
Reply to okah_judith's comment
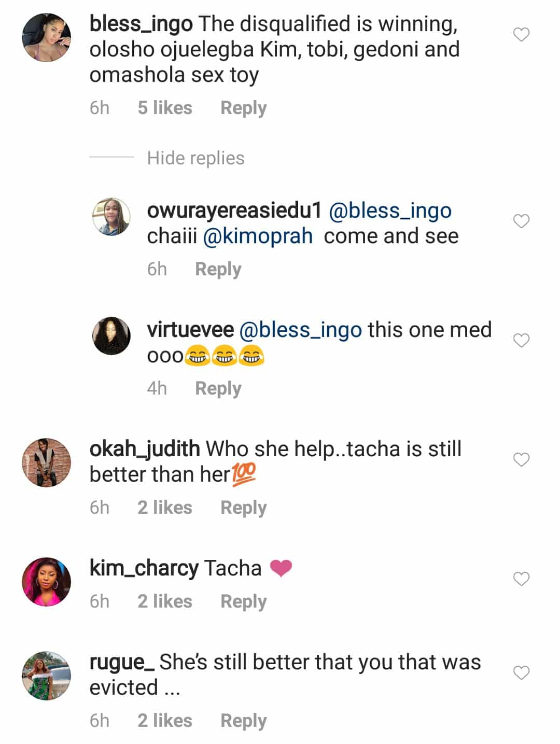pyautogui.click(x=243, y=508)
